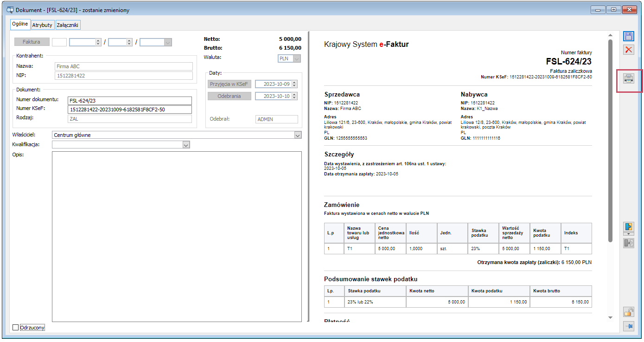Expand the Właściciel dropdown

[298, 135]
